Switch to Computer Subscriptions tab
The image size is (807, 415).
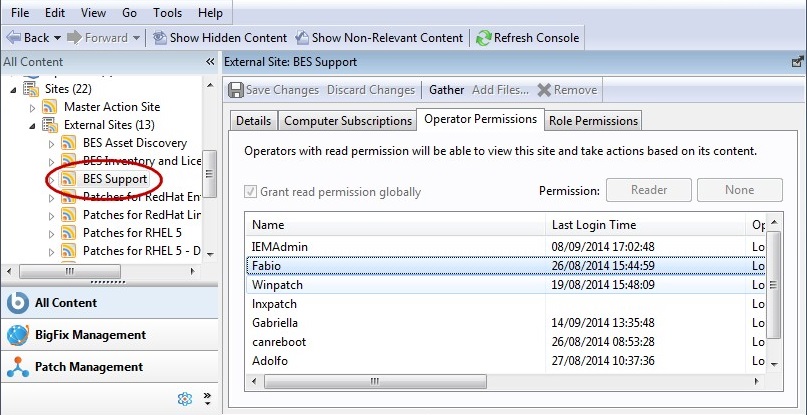click(x=348, y=121)
